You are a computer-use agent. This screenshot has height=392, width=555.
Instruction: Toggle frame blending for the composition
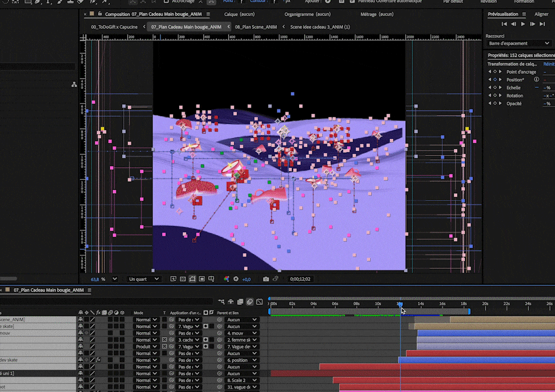click(240, 302)
